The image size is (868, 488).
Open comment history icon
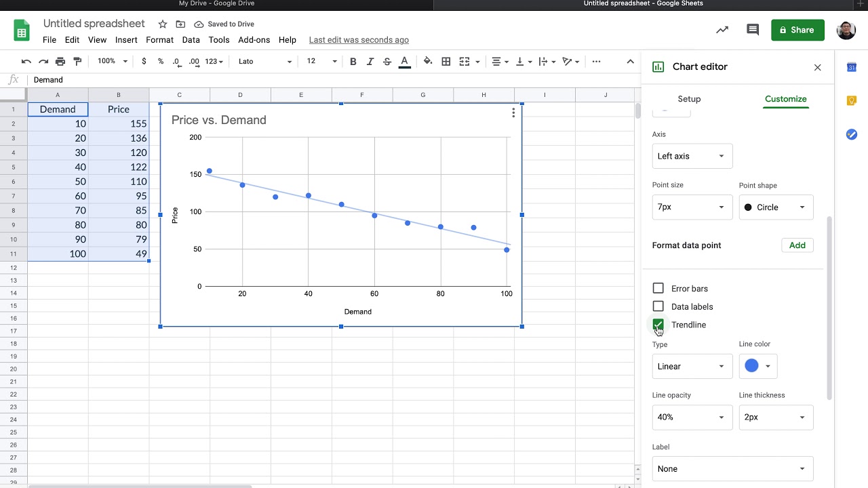753,30
